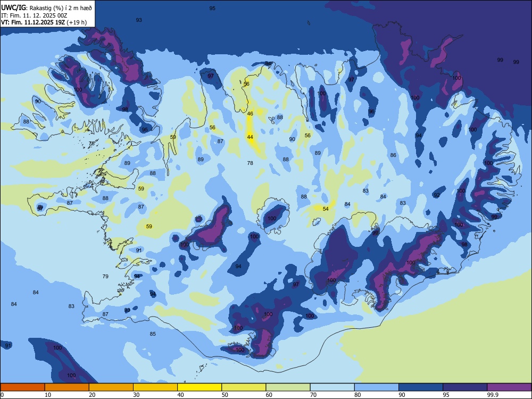Click the legend tick label '70'

313,395
